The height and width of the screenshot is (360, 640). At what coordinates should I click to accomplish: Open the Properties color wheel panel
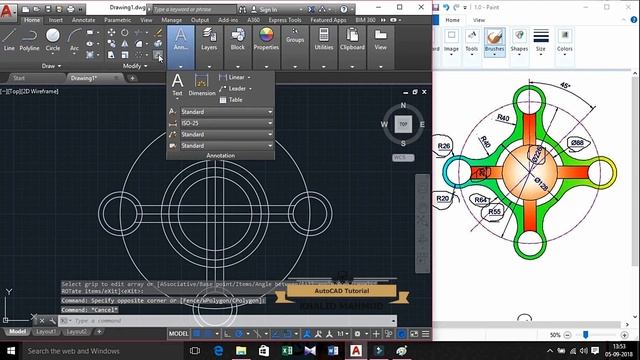click(266, 40)
